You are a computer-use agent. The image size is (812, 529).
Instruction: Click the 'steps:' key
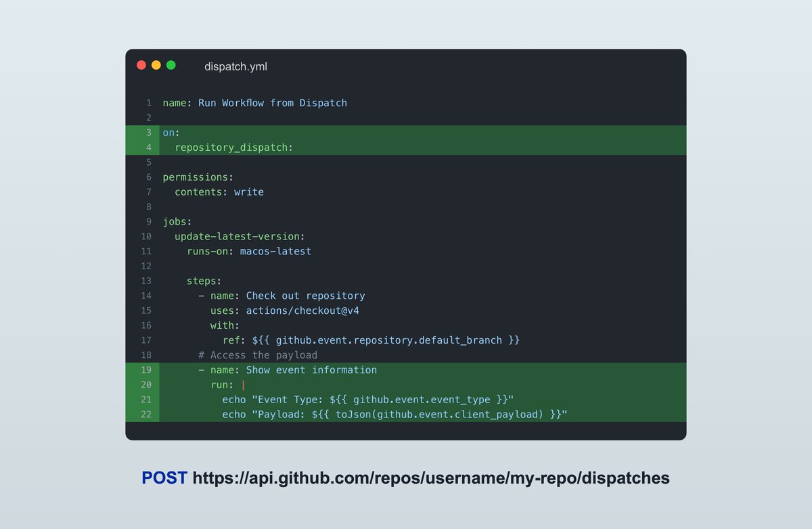coord(204,281)
